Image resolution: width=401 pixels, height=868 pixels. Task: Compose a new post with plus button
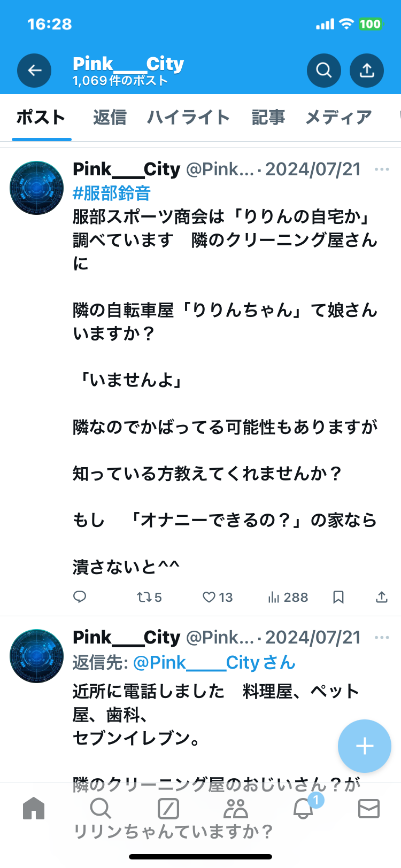[365, 746]
